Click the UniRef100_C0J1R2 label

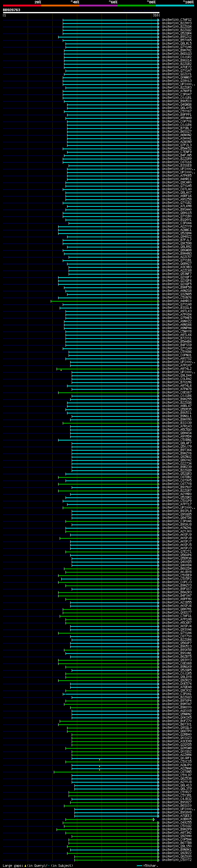click(177, 57)
